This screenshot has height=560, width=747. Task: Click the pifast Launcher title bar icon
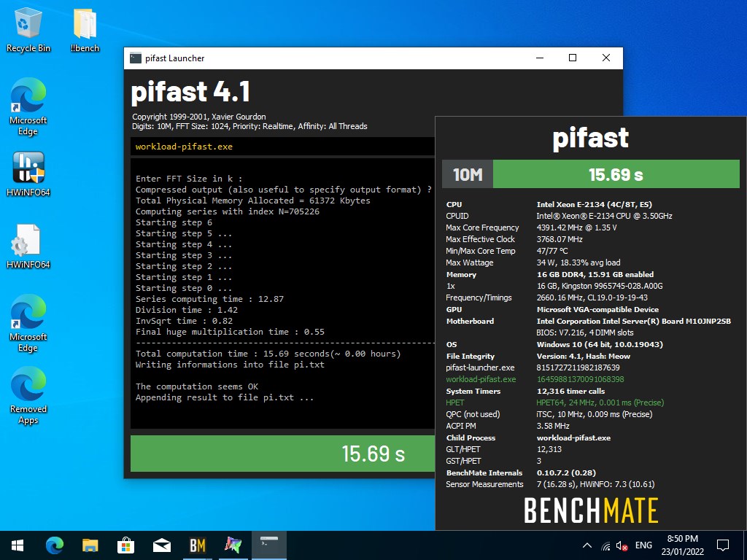click(136, 58)
